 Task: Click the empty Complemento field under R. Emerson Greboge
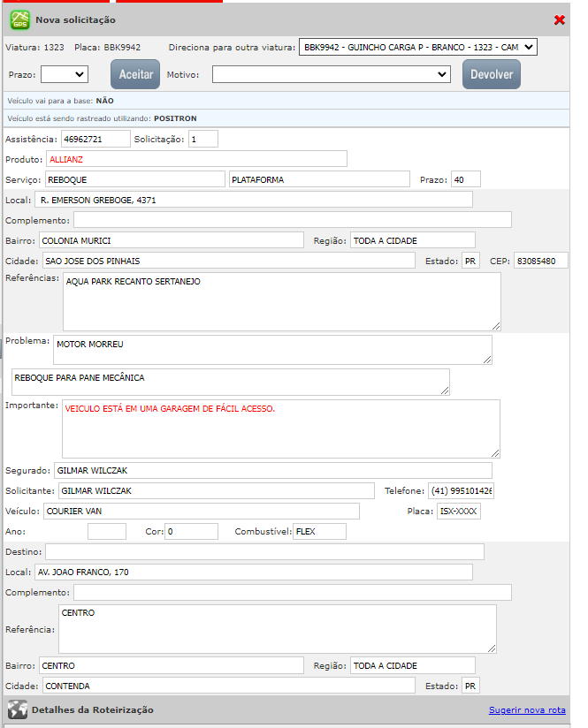[x=292, y=220]
